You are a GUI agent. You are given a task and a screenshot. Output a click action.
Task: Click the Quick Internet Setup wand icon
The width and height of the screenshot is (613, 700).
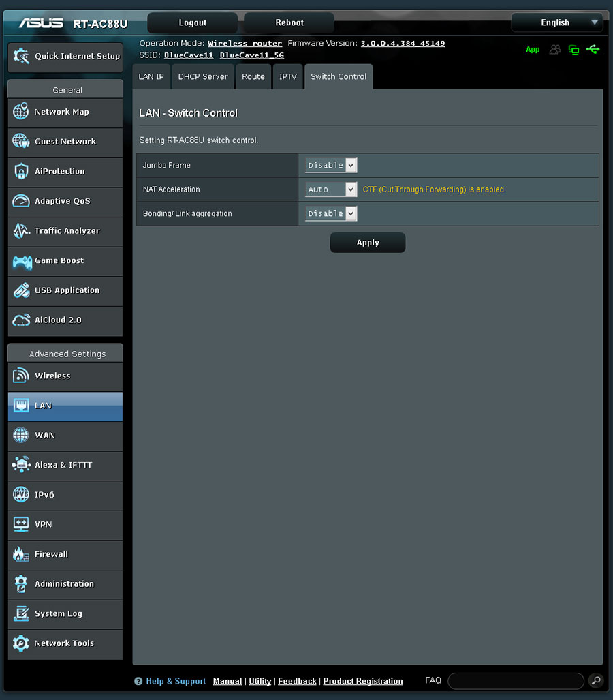tap(20, 57)
